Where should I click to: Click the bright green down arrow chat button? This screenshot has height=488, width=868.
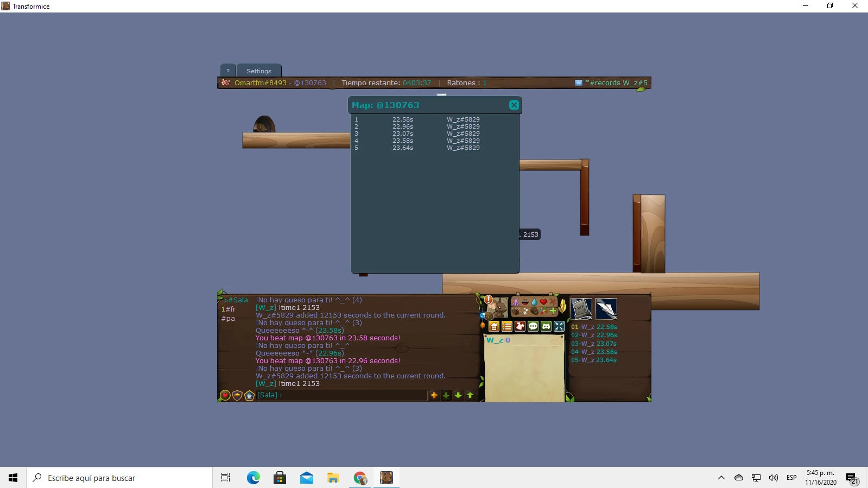coord(458,395)
